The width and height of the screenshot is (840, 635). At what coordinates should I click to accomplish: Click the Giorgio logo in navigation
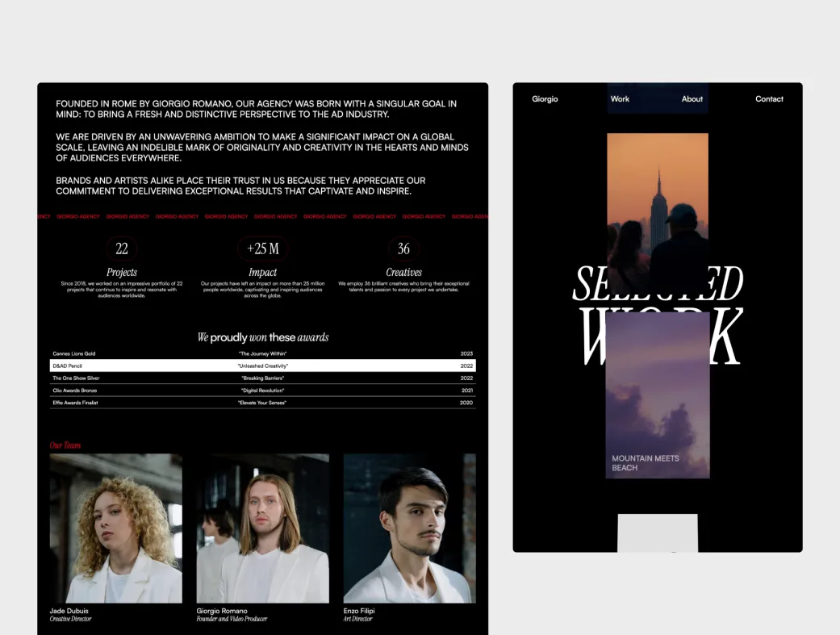[x=545, y=99]
